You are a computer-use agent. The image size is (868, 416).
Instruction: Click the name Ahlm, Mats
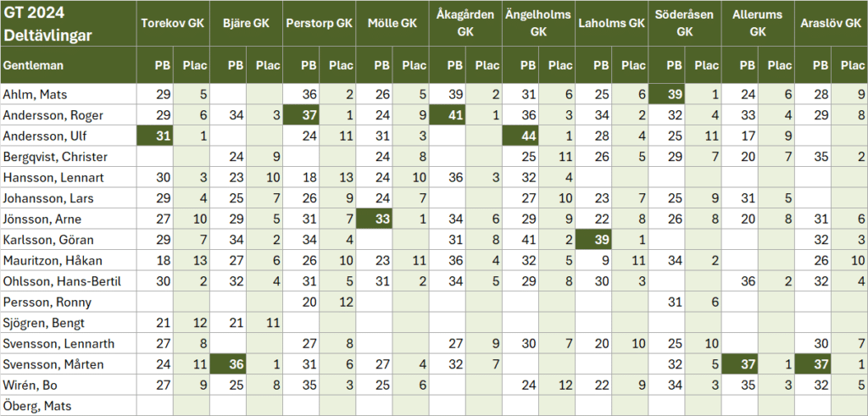30,94
